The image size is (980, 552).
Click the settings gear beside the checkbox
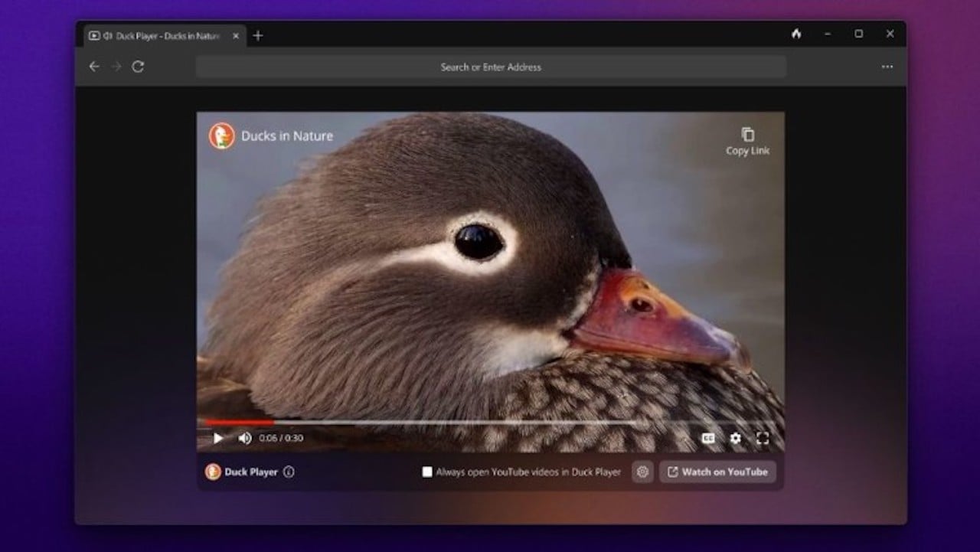click(x=642, y=472)
